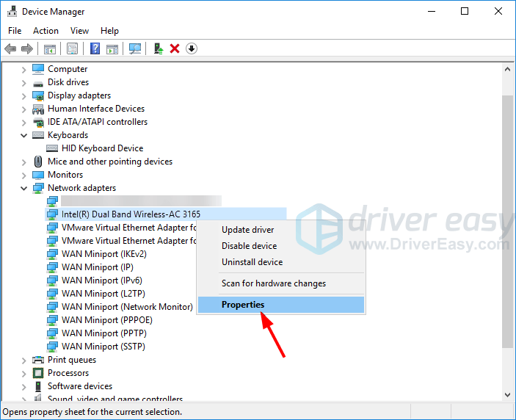Click the Print queues printer icon
The height and width of the screenshot is (420, 516).
coord(38,360)
